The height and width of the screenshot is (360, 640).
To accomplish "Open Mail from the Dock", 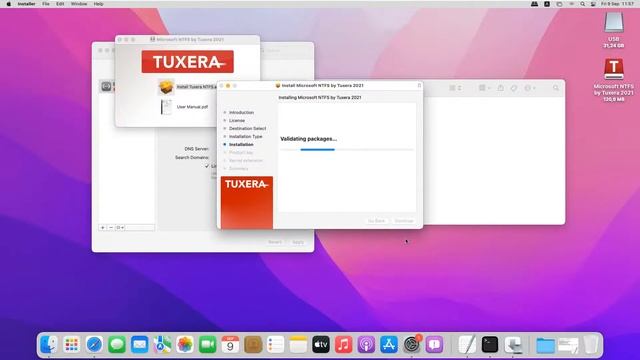I will point(140,345).
